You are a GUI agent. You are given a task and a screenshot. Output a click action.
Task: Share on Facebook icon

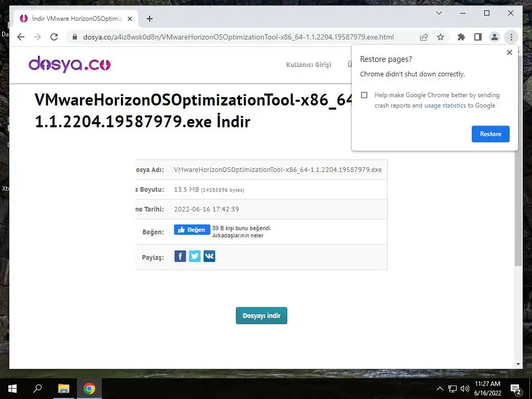click(180, 256)
